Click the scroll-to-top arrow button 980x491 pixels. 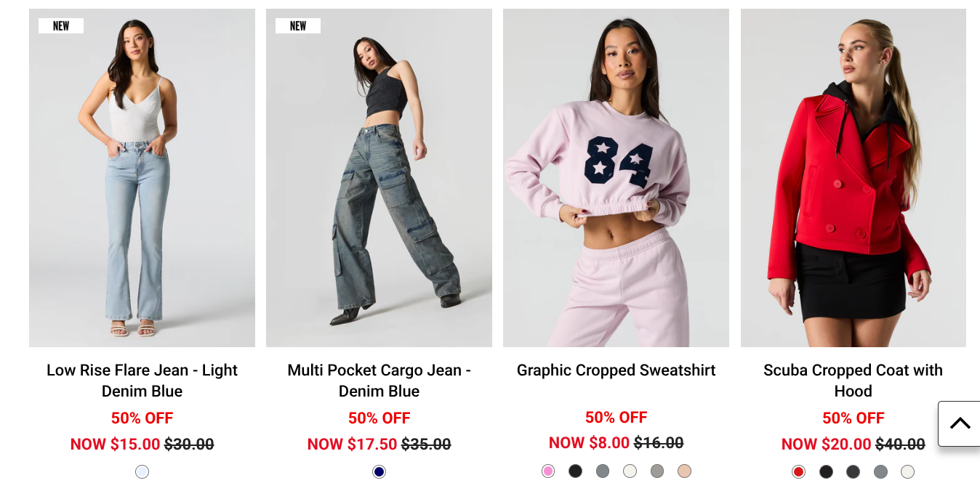[x=959, y=423]
